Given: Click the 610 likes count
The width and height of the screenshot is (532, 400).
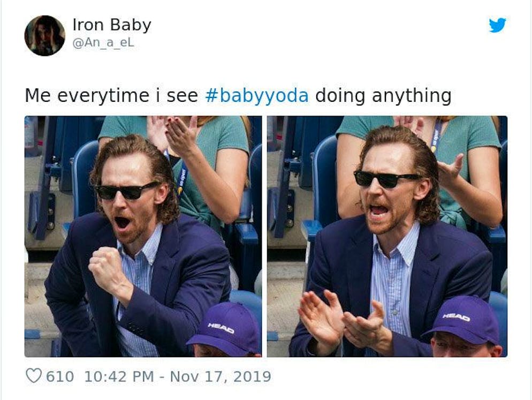Looking at the screenshot, I should (x=60, y=376).
